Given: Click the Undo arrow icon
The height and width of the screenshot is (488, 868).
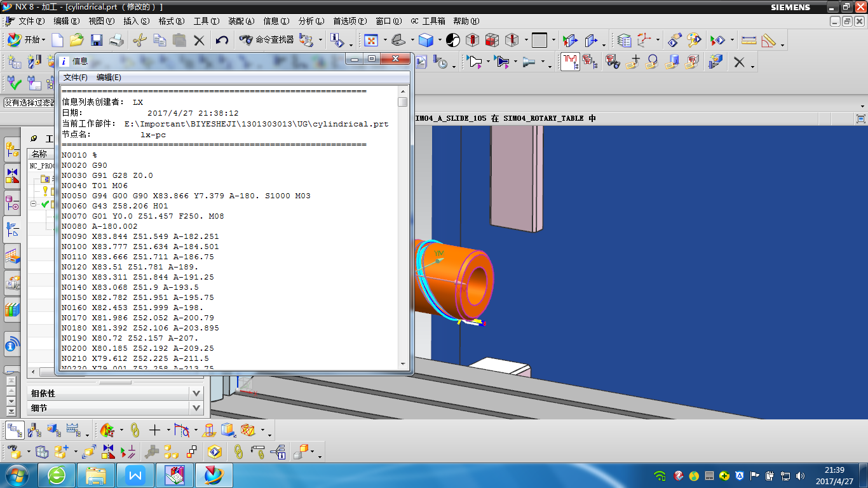Looking at the screenshot, I should (x=222, y=40).
